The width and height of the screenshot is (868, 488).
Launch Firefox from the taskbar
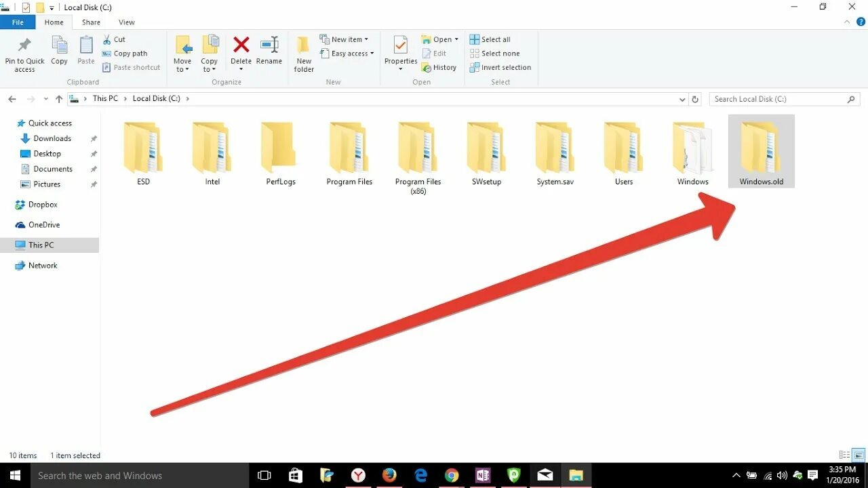pyautogui.click(x=389, y=476)
